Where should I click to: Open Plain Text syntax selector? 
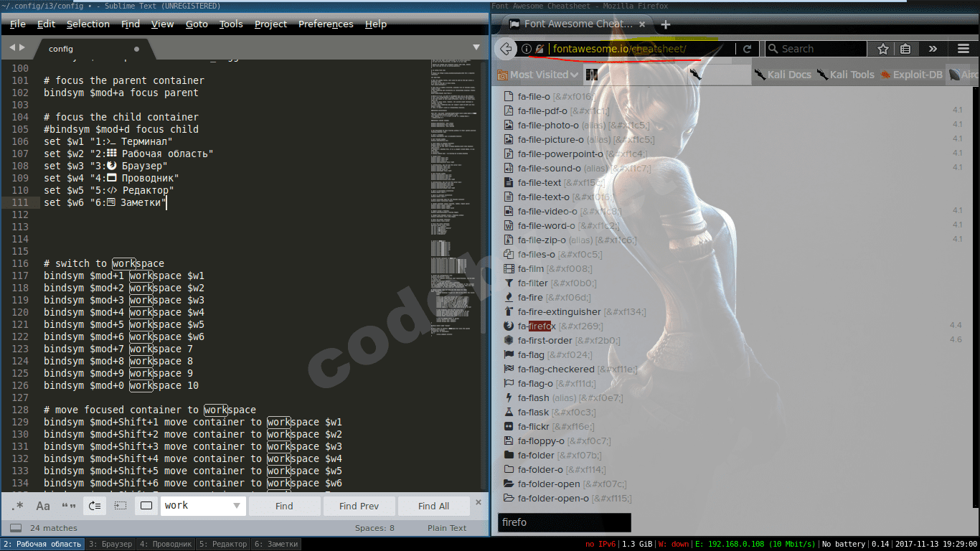[x=447, y=528]
